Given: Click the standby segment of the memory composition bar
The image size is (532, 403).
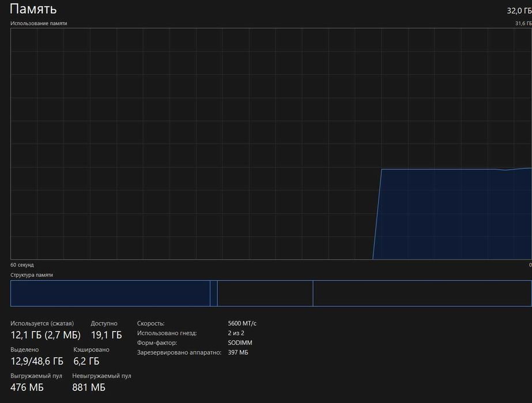Looking at the screenshot, I should 265,294.
